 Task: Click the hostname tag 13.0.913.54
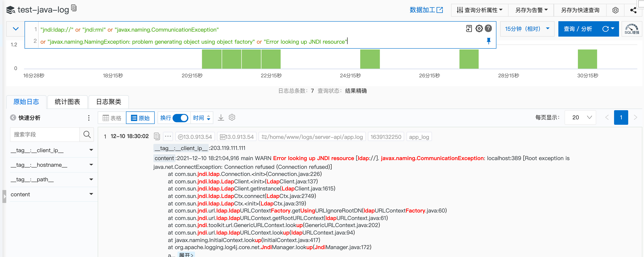pos(237,137)
